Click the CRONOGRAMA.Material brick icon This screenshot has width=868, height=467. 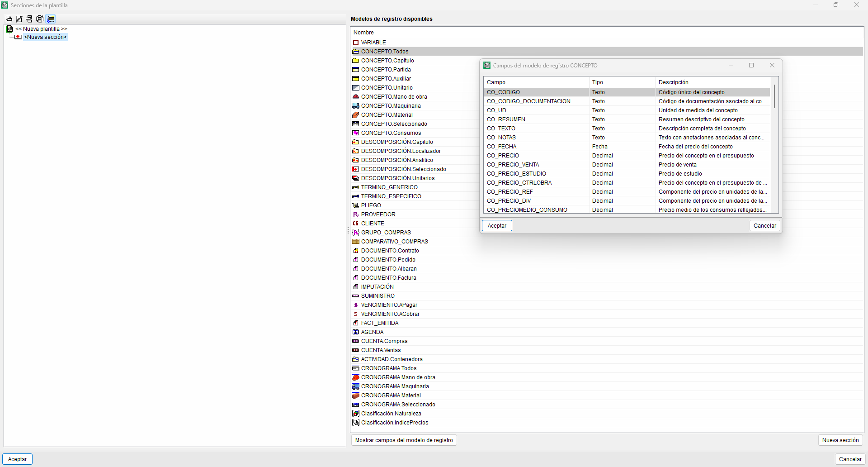[x=356, y=396]
